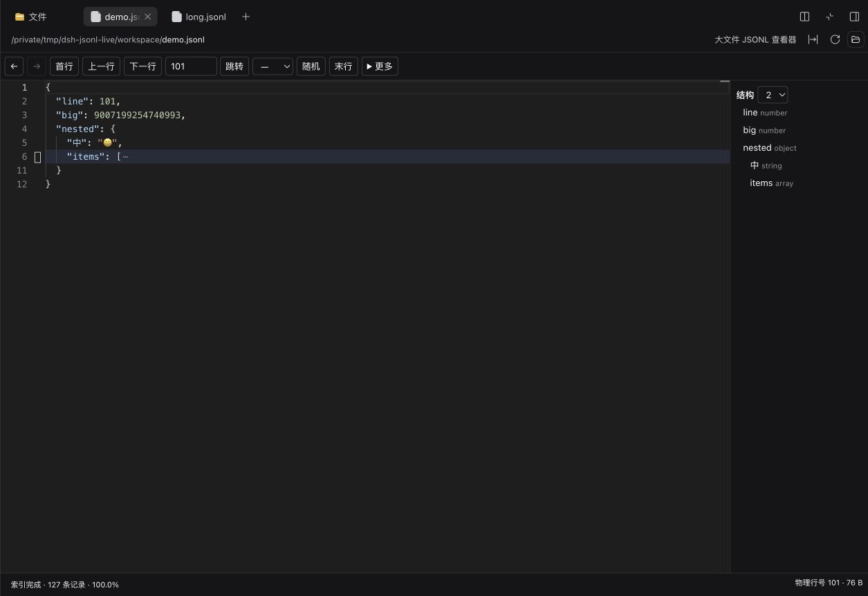Open the dropdown showing a dash
868x596 pixels.
273,66
